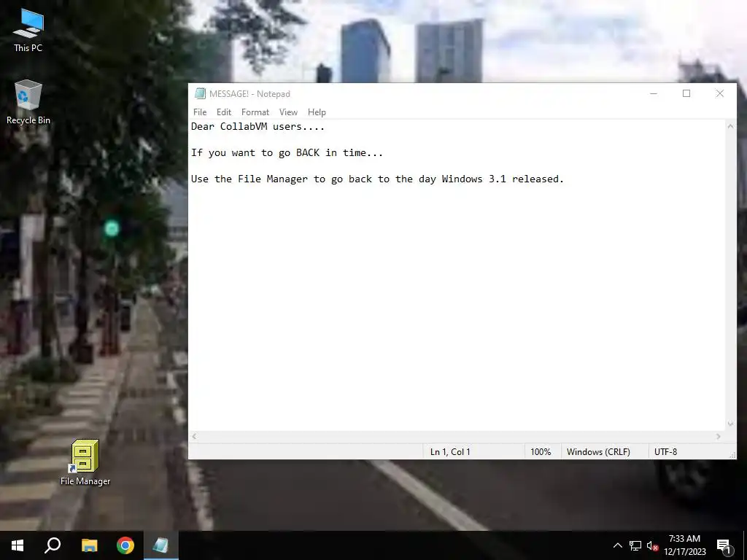Place cursor in 'Windows 3.1 released' line
The height and width of the screenshot is (560, 747).
(x=377, y=179)
